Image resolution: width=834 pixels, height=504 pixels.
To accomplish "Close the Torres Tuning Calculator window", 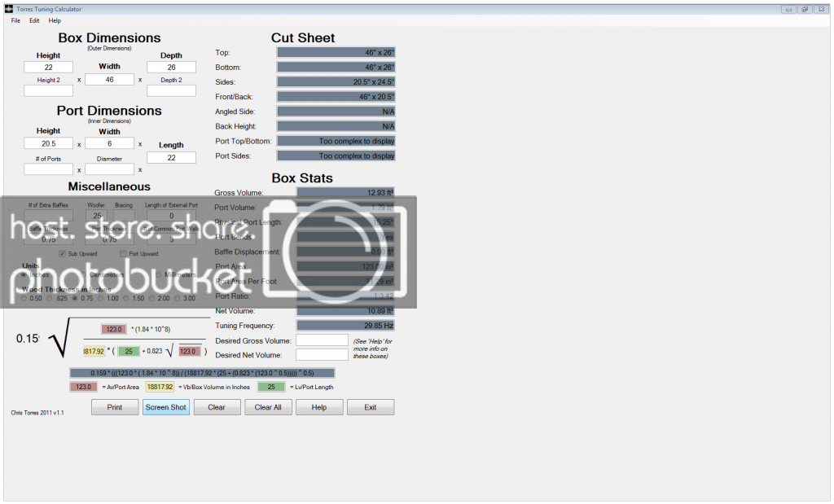I will pyautogui.click(x=820, y=9).
